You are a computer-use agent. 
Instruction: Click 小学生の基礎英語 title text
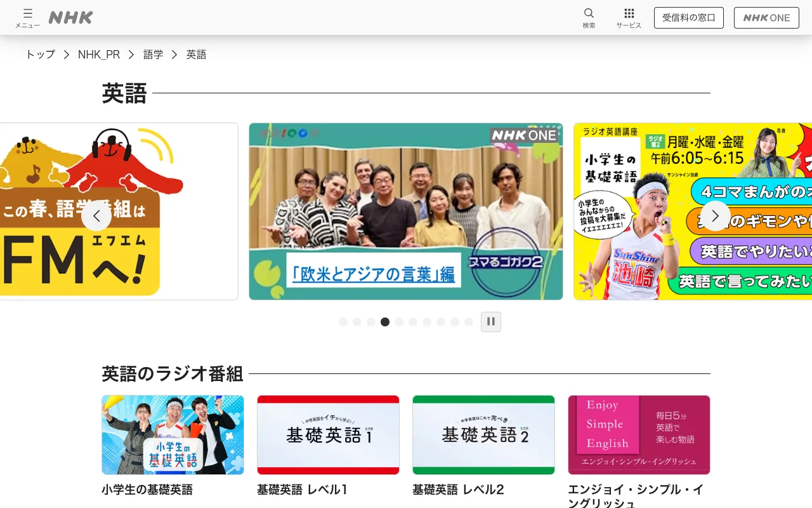click(147, 490)
